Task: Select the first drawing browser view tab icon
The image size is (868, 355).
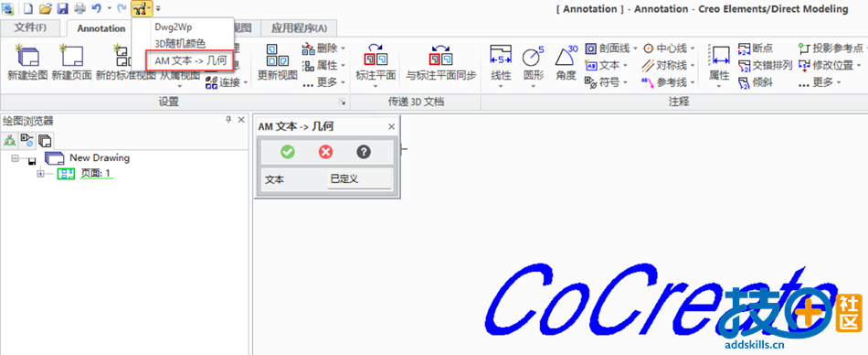Action: coord(9,140)
